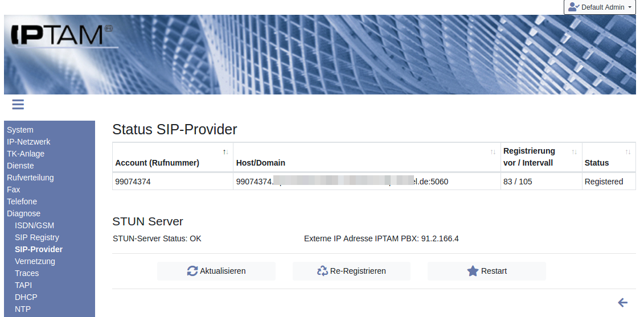Select ISDN/GSM in the sidebar
Image resolution: width=644 pixels, height=317 pixels.
click(35, 225)
